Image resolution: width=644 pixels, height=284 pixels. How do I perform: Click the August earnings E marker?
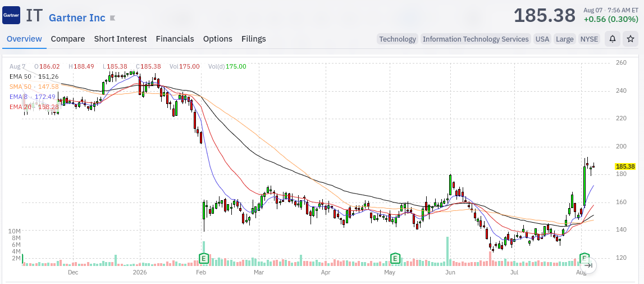pos(584,259)
